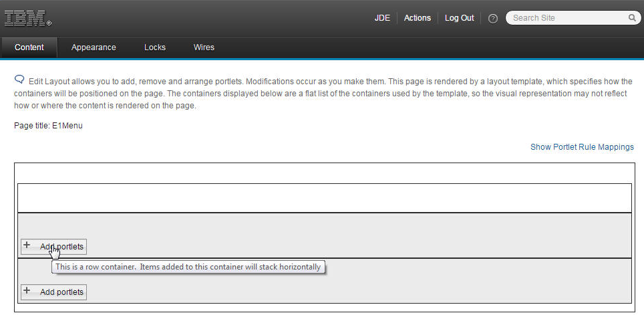This screenshot has height=315, width=644.
Task: Show Portlet Rule Mappings
Action: [582, 147]
